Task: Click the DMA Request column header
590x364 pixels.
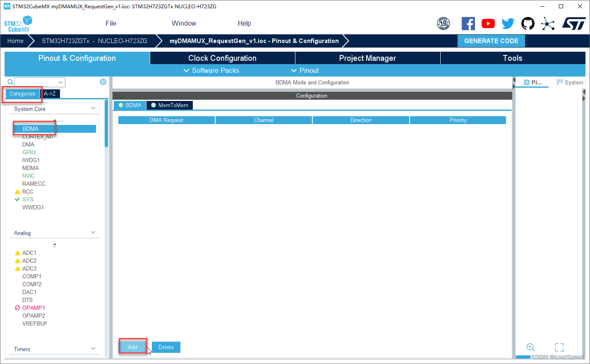Action: point(166,120)
